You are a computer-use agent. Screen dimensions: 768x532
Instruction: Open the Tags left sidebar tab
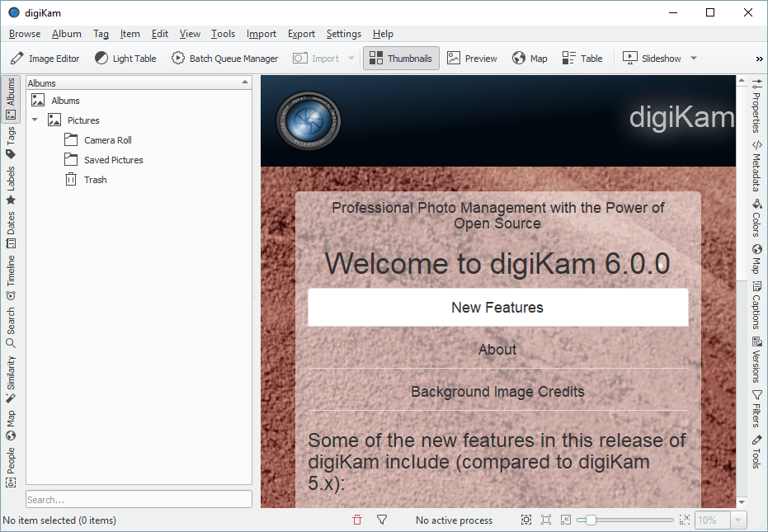(x=11, y=143)
